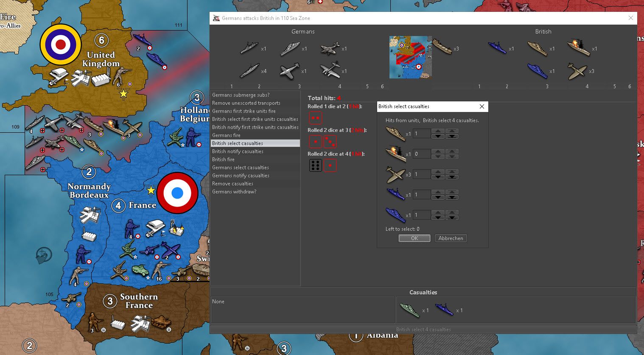Image resolution: width=644 pixels, height=355 pixels.
Task: Select 'Germans first strike units fire' step
Action: (255, 111)
